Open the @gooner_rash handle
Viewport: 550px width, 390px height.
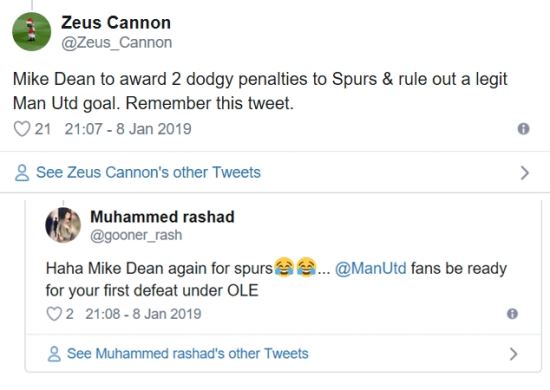click(x=136, y=235)
